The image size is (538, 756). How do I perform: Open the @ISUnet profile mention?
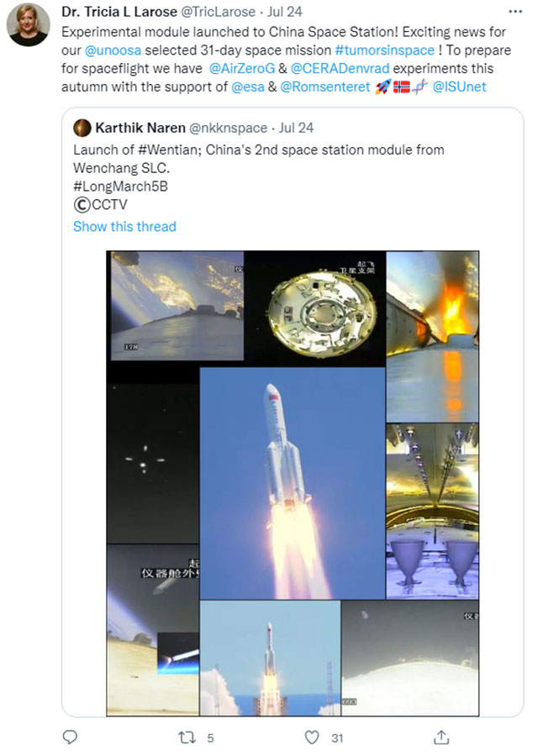[x=459, y=86]
